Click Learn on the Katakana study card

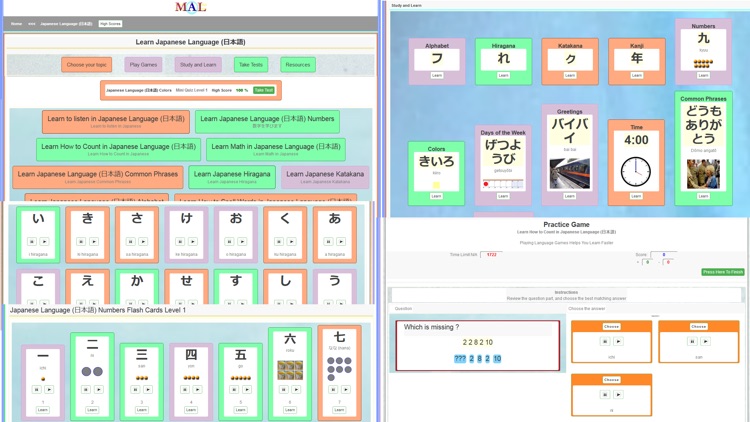pos(570,76)
